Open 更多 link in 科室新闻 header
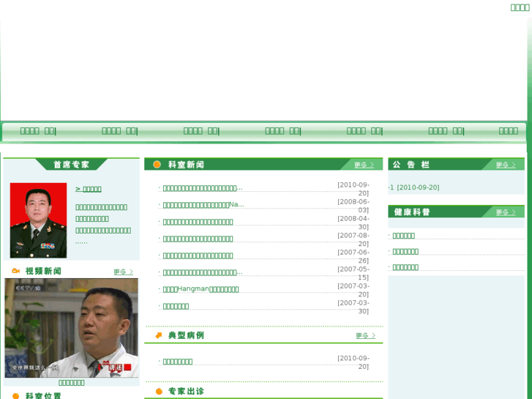The image size is (532, 399). [364, 165]
